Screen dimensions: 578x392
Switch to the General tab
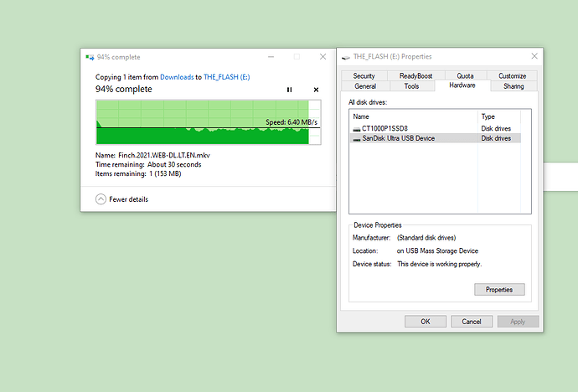365,86
